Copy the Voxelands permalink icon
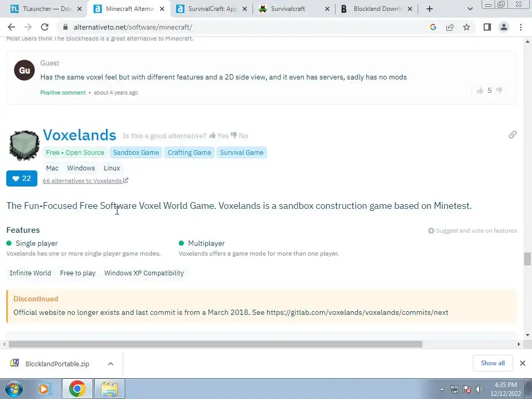The height and width of the screenshot is (399, 532). 513,135
